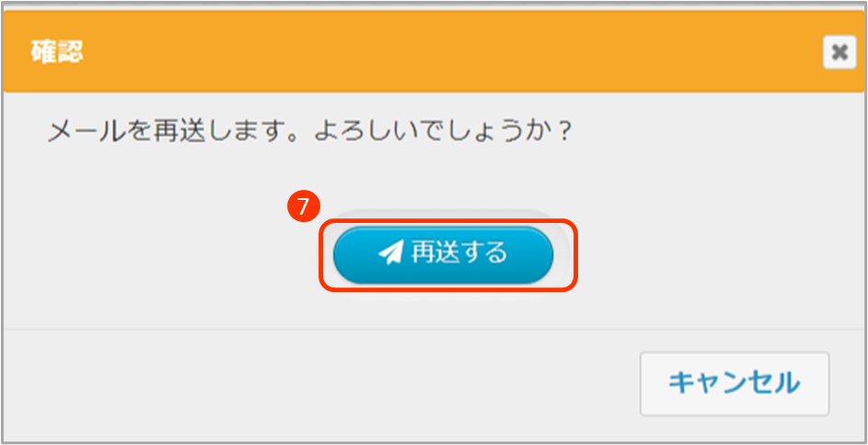
Task: Click the キャンセル button
Action: point(734,383)
